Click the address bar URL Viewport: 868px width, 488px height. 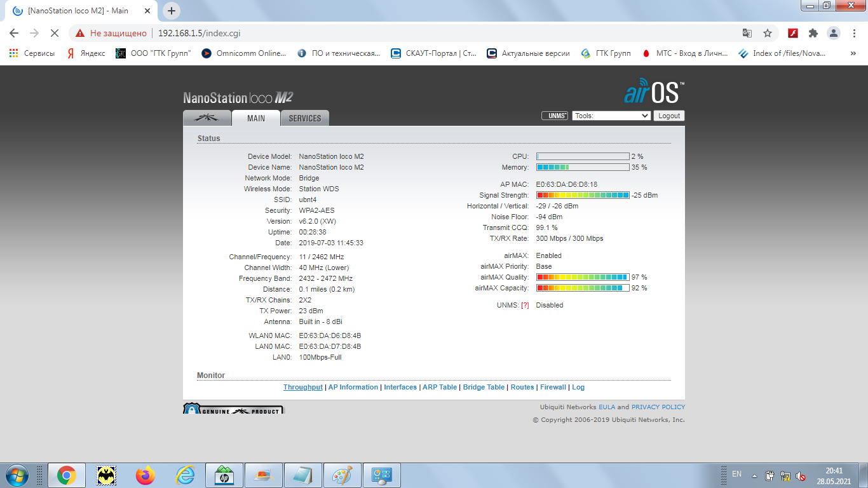coord(199,33)
